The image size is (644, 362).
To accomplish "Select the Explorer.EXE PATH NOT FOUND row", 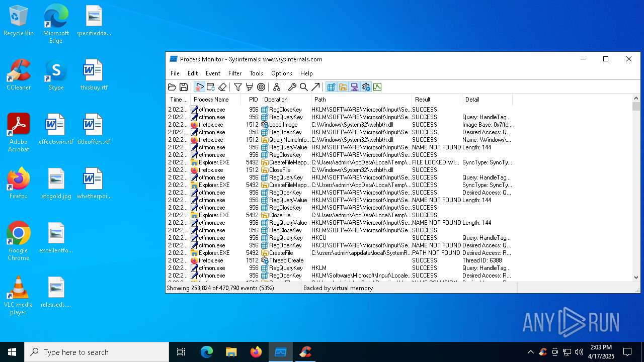I will [x=340, y=253].
